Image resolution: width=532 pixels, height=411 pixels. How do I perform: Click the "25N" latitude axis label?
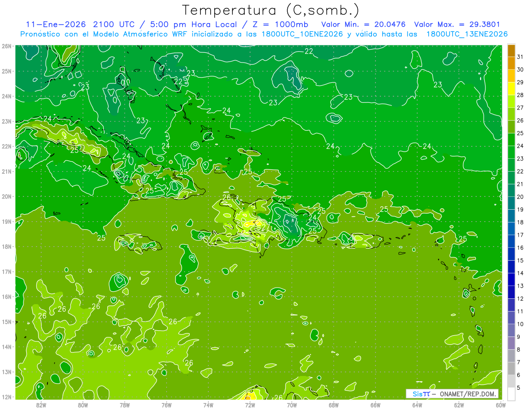coord(6,71)
